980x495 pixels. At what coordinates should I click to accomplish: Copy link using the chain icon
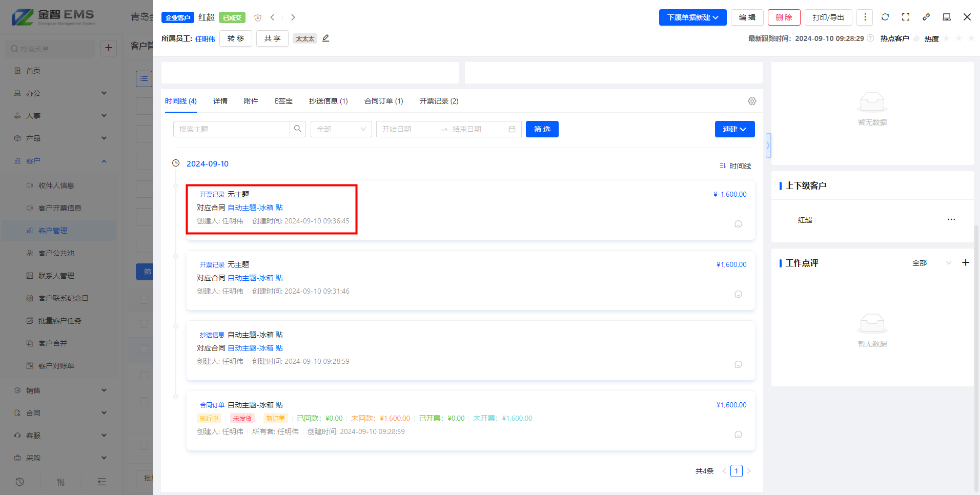coord(926,17)
